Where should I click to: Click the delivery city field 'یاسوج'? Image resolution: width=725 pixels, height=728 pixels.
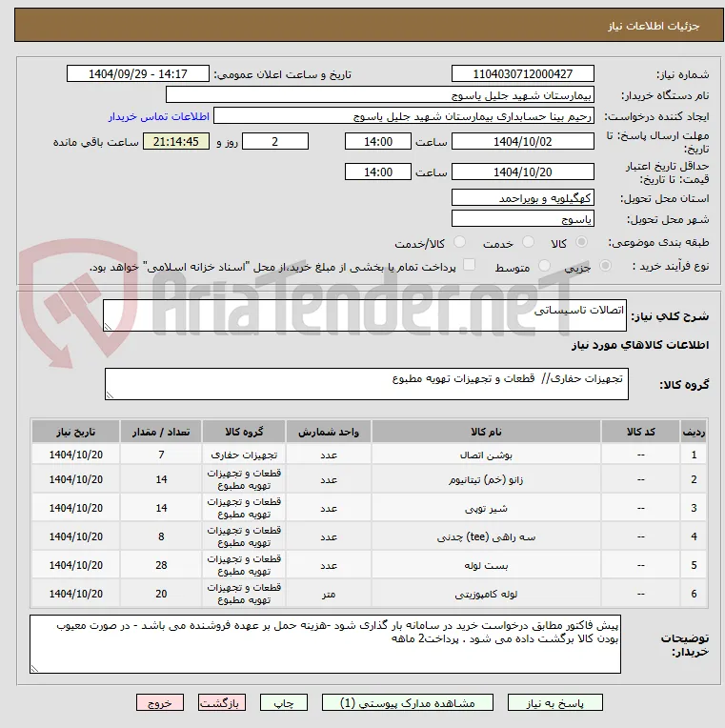click(x=523, y=218)
